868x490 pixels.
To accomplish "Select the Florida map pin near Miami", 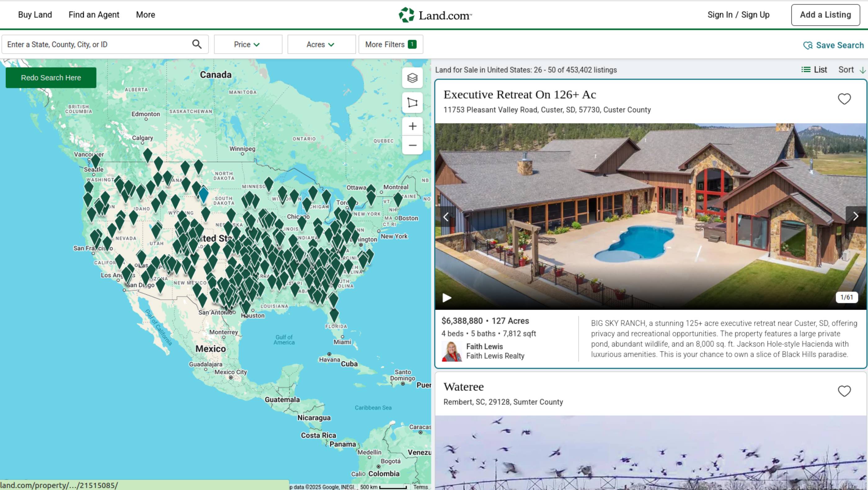I will click(334, 315).
